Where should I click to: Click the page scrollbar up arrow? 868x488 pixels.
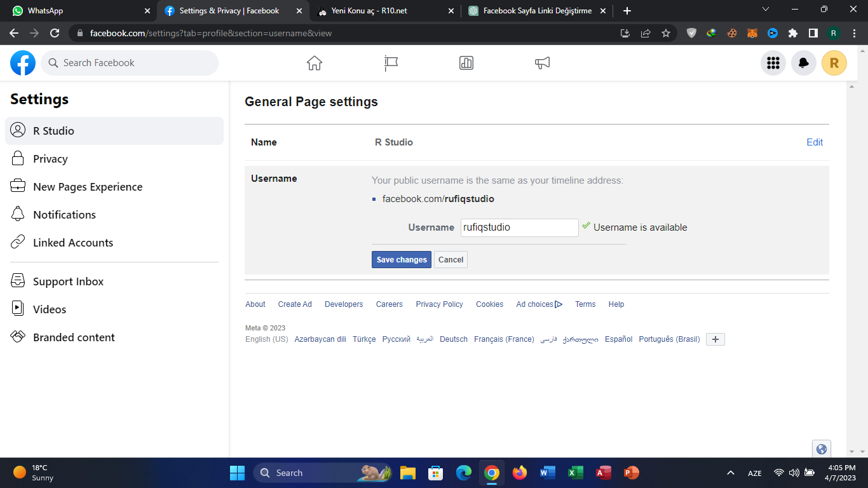(x=852, y=86)
